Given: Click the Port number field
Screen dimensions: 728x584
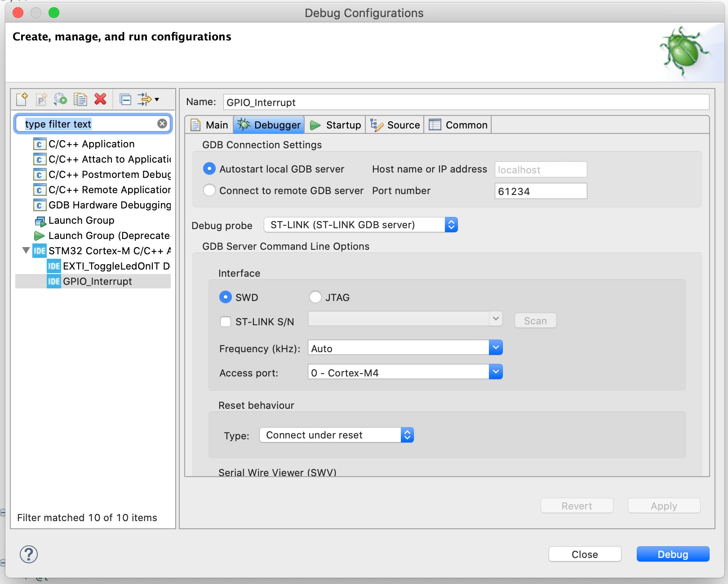Looking at the screenshot, I should [x=541, y=191].
